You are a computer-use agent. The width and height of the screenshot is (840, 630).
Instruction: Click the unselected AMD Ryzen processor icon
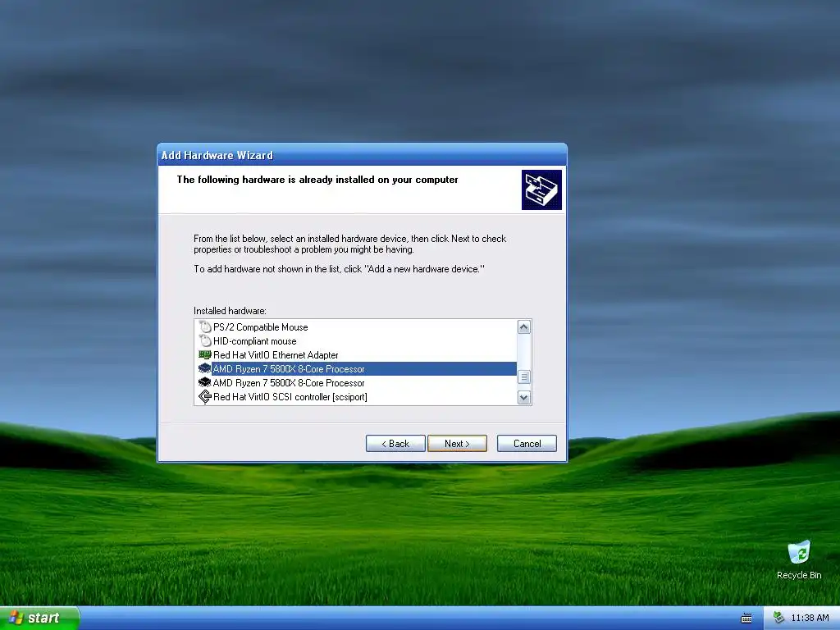pyautogui.click(x=205, y=382)
